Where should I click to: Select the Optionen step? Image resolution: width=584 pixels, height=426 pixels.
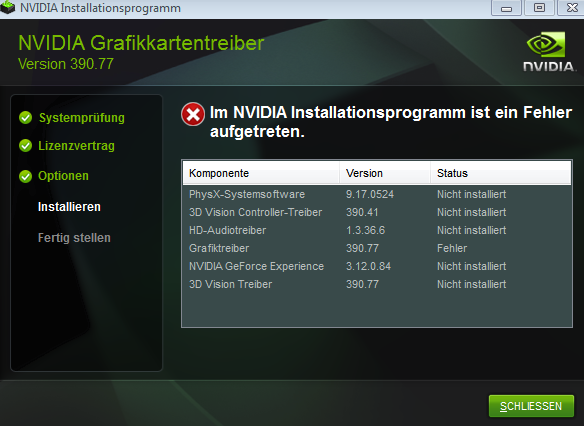pos(63,176)
